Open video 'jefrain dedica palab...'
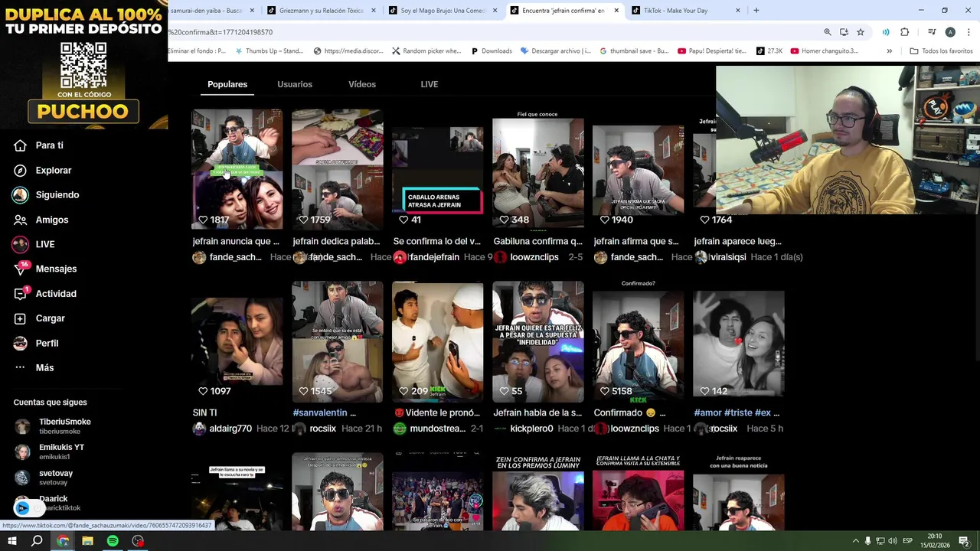This screenshot has height=551, width=980. (x=337, y=169)
